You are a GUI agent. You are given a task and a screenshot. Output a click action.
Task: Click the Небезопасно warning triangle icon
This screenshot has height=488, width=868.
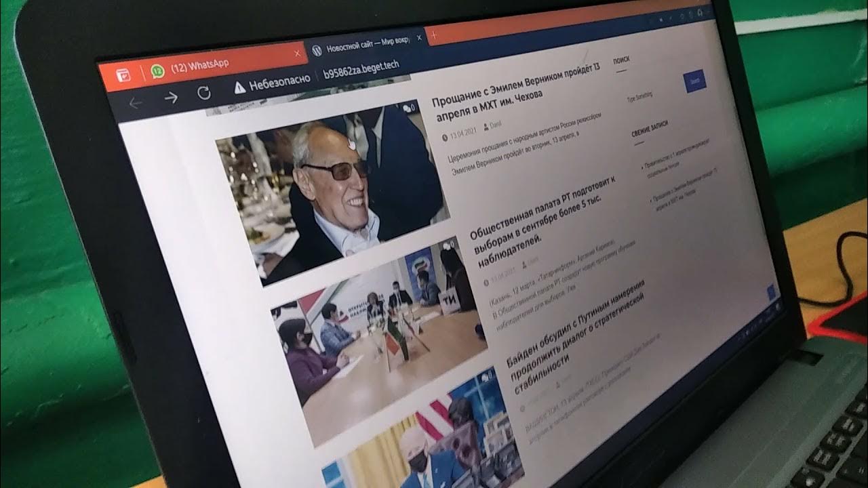coord(239,87)
